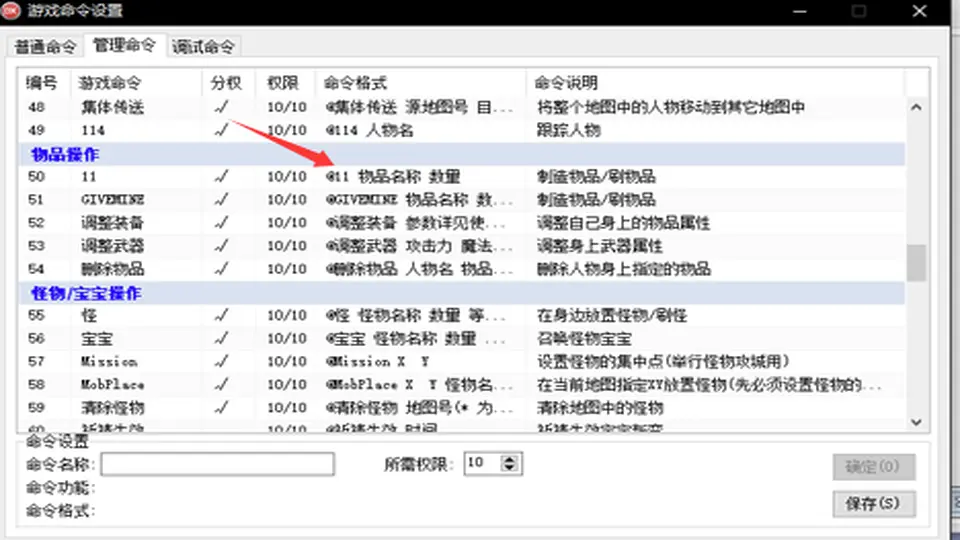The image size is (960, 540).
Task: Toggle 分权 checkmark for 调整装备 row
Action: (222, 223)
